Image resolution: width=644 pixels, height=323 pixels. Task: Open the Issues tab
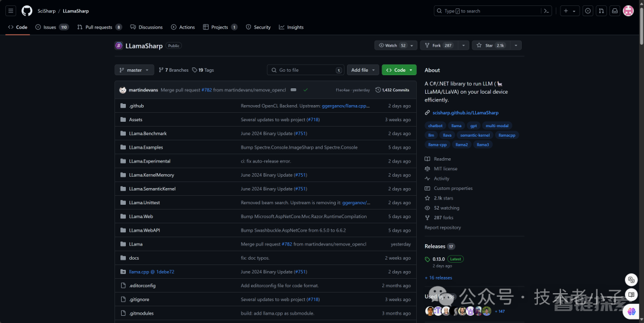click(52, 27)
